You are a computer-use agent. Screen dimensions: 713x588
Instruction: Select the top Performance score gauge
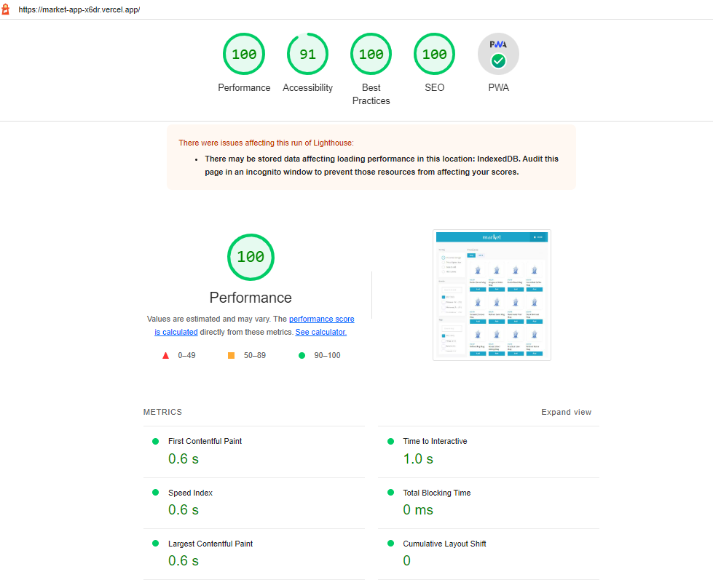(x=244, y=54)
